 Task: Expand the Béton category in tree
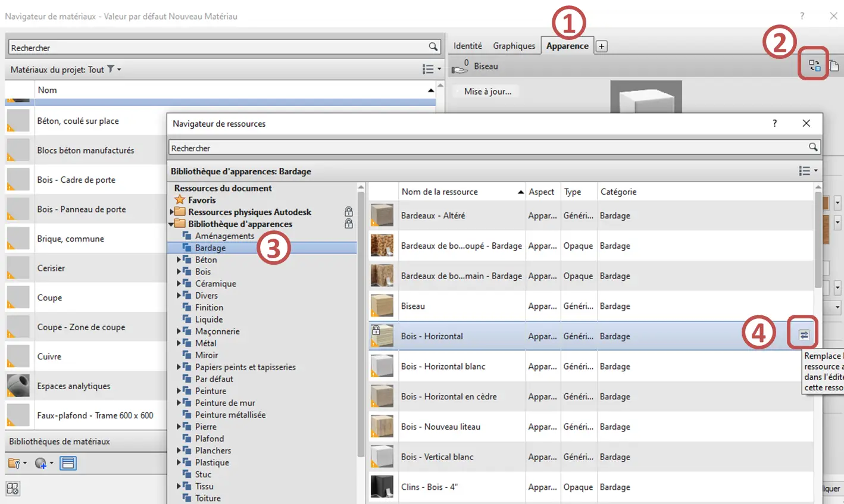179,259
